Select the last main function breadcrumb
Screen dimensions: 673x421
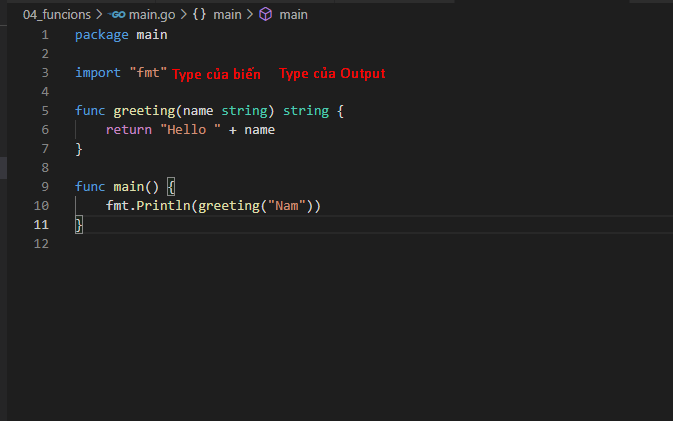(x=293, y=15)
